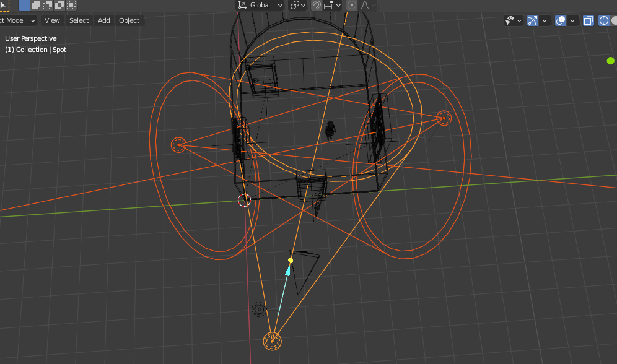This screenshot has width=617, height=364.
Task: Choose the Invert Selection mode icon
Action: pyautogui.click(x=59, y=5)
